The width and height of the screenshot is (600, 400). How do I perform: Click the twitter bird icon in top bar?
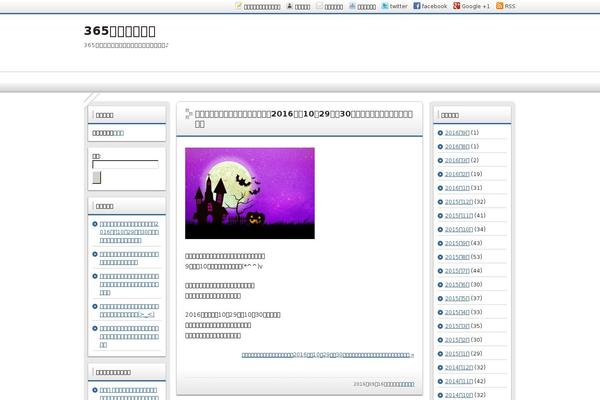pos(385,6)
